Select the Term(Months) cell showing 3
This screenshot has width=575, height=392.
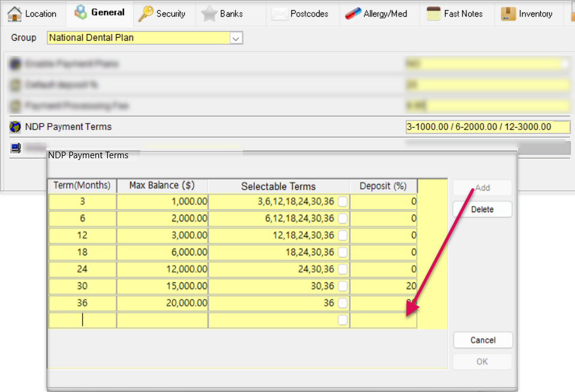(x=83, y=201)
